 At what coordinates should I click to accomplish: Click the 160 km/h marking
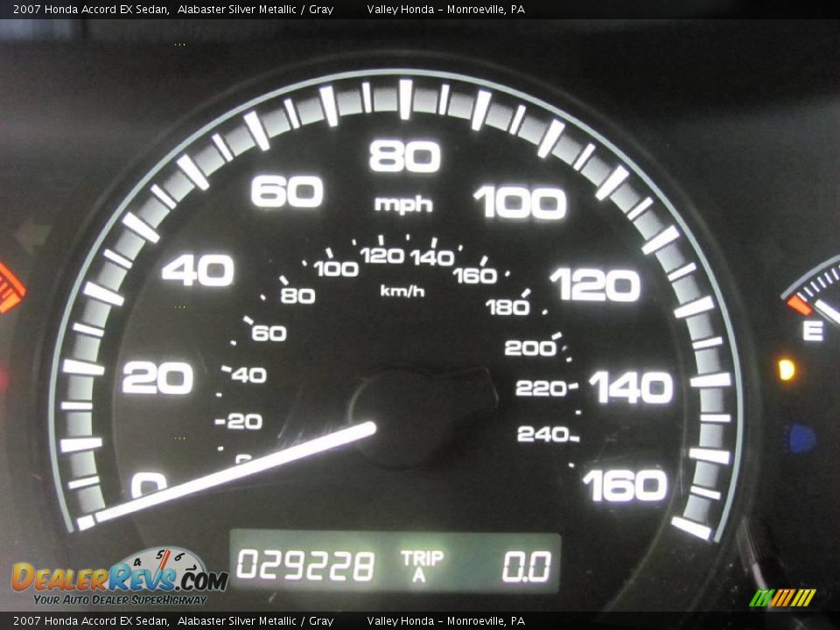point(474,276)
